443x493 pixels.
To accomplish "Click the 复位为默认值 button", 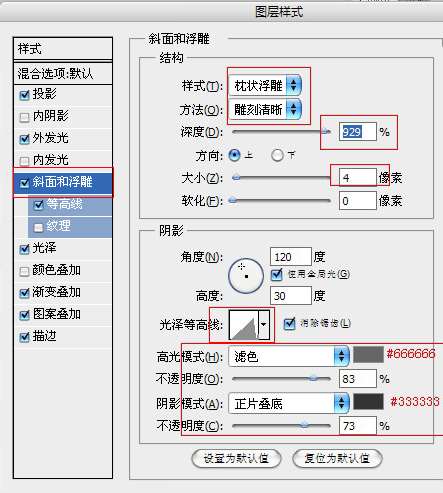I will (x=337, y=459).
